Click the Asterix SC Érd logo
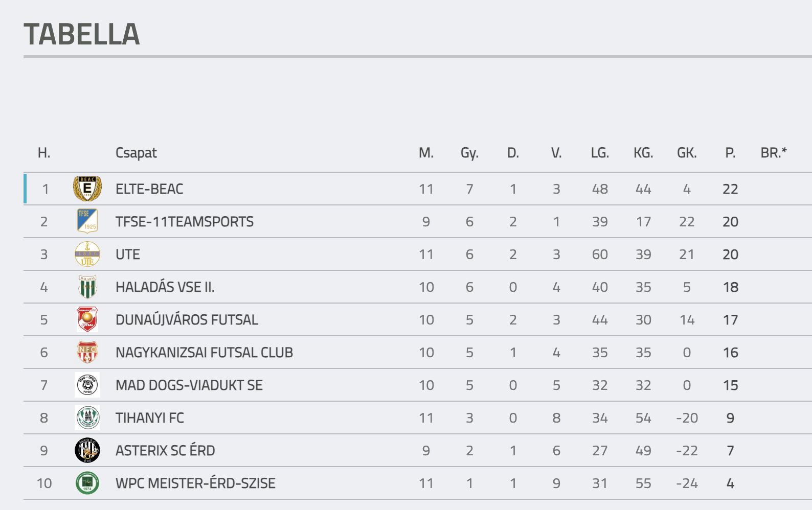The image size is (812, 510). tap(87, 450)
